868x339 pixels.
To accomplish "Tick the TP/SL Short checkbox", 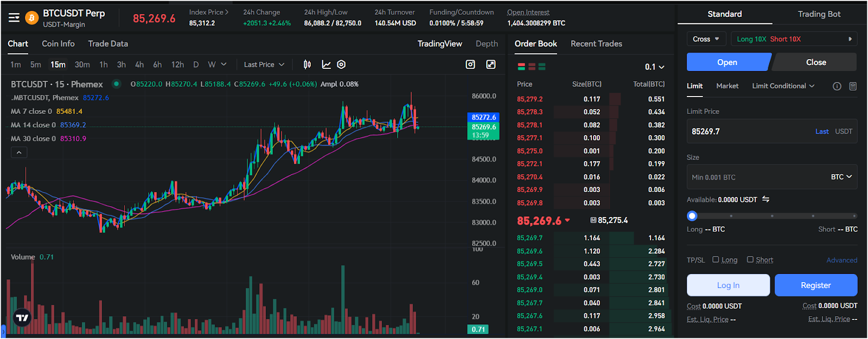I will [x=750, y=260].
